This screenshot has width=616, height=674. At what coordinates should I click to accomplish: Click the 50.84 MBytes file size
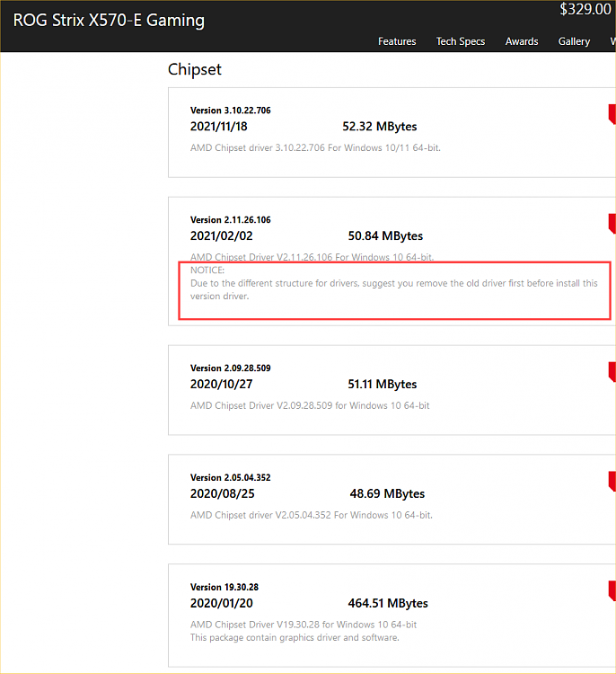pyautogui.click(x=385, y=236)
